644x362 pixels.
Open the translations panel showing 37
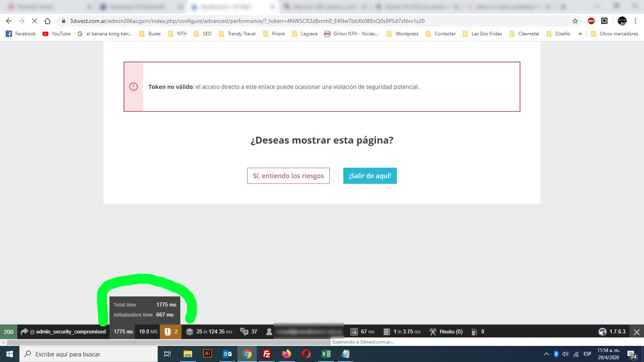click(x=249, y=331)
